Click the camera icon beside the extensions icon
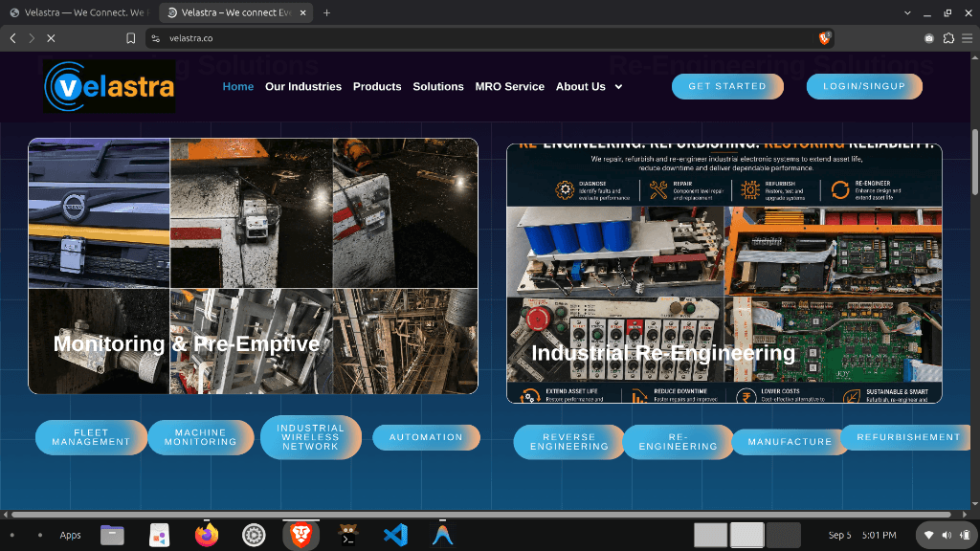 [x=929, y=38]
